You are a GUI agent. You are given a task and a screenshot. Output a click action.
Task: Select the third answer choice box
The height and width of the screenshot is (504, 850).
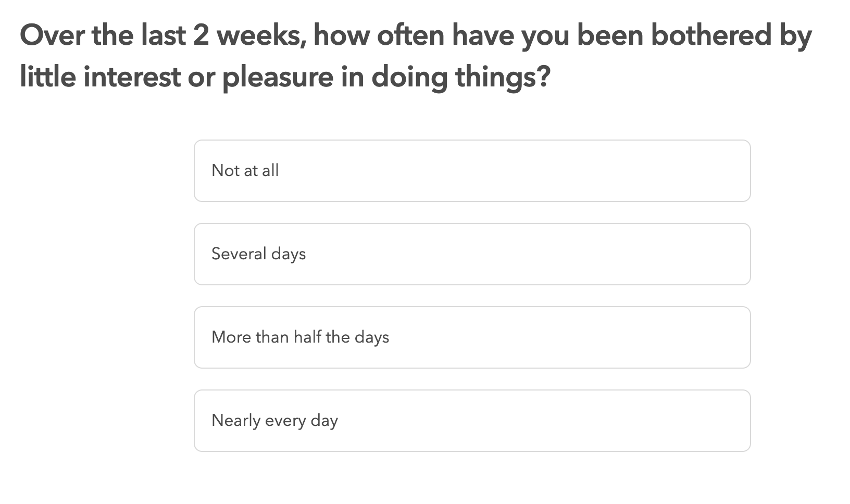tap(472, 337)
